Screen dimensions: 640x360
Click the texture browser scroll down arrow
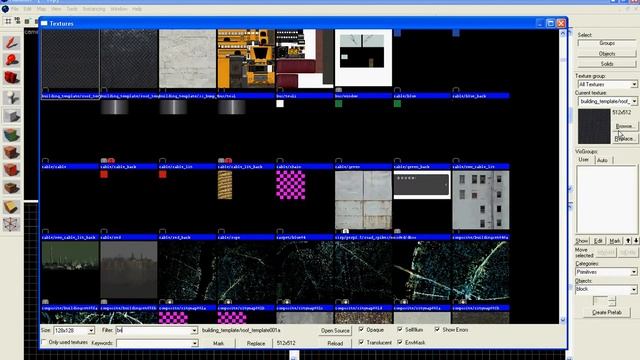click(x=562, y=320)
